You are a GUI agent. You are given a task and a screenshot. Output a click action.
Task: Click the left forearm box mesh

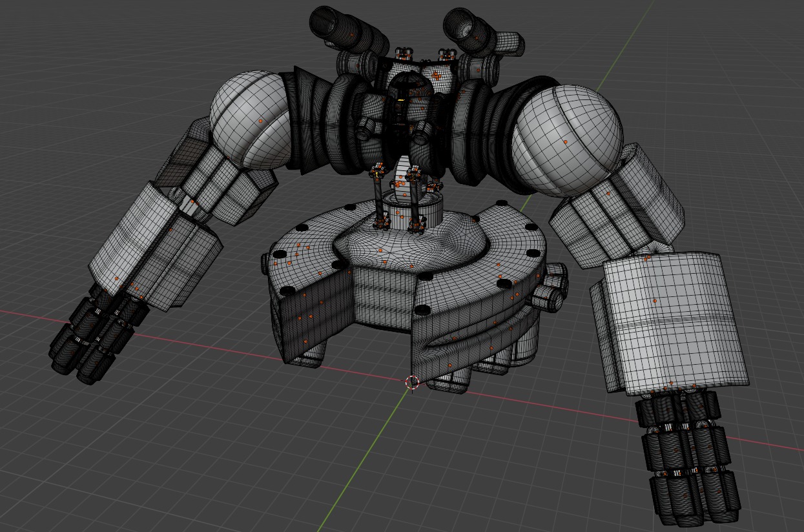(155, 247)
